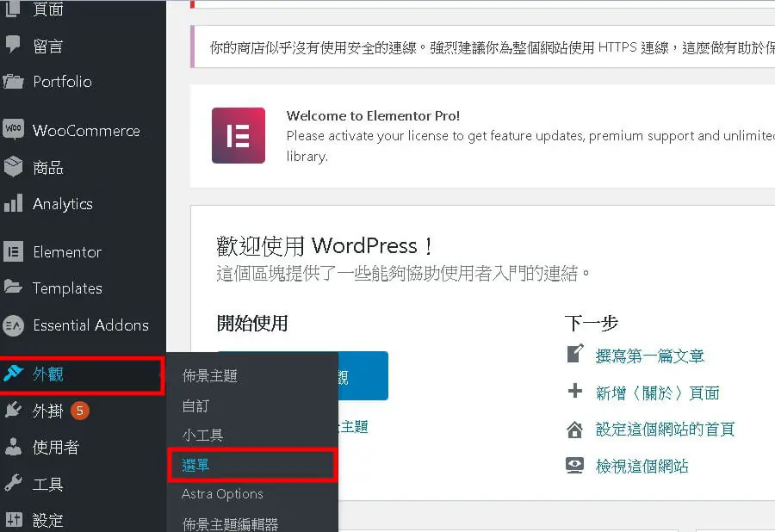Click the Elementor sidebar icon
This screenshot has height=532, width=775.
pyautogui.click(x=13, y=251)
